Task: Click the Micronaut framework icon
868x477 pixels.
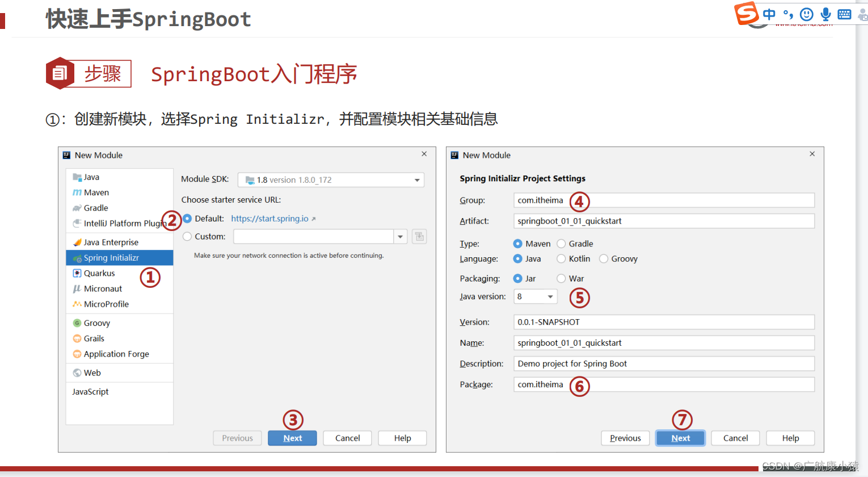Action: click(x=77, y=288)
